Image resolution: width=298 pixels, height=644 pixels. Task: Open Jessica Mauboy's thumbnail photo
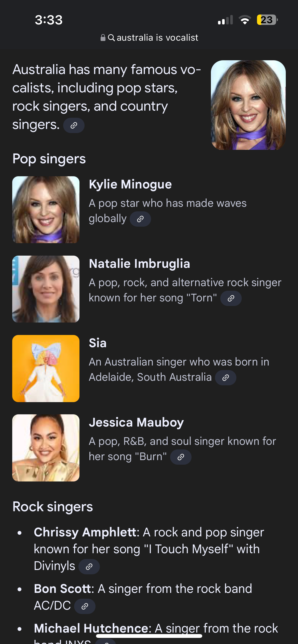[46, 448]
